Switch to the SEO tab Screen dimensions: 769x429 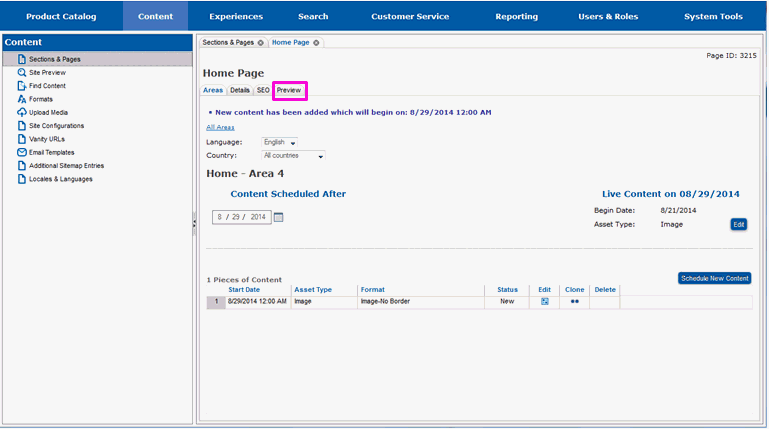(x=263, y=90)
